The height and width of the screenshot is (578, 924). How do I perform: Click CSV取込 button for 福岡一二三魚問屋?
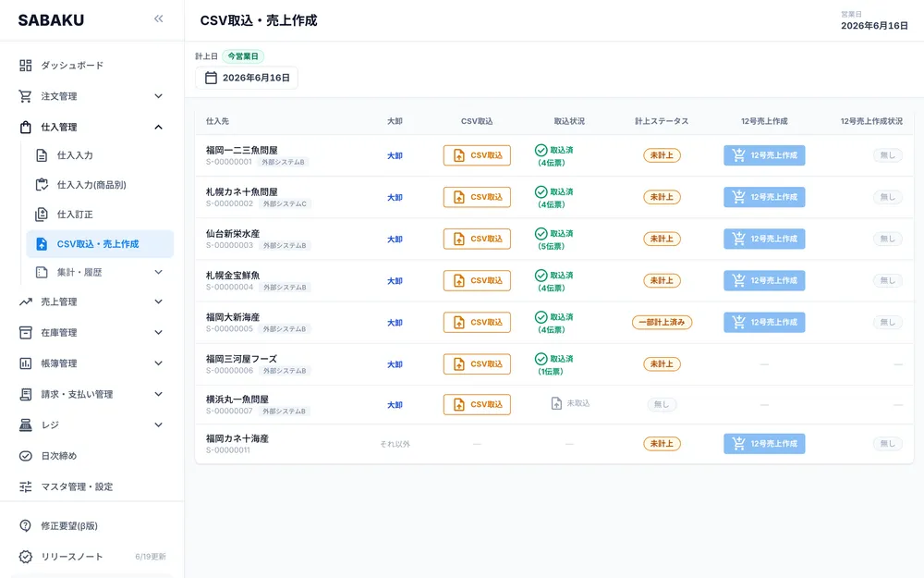477,155
